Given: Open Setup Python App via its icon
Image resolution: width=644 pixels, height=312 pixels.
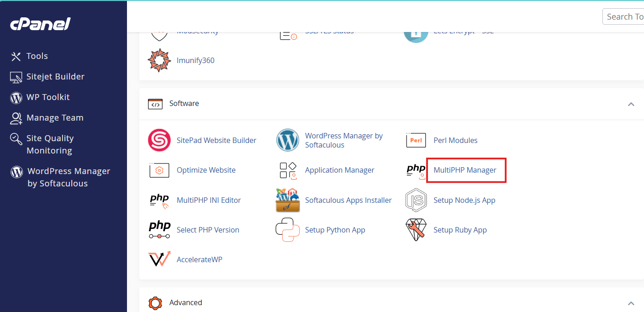Looking at the screenshot, I should pyautogui.click(x=287, y=229).
